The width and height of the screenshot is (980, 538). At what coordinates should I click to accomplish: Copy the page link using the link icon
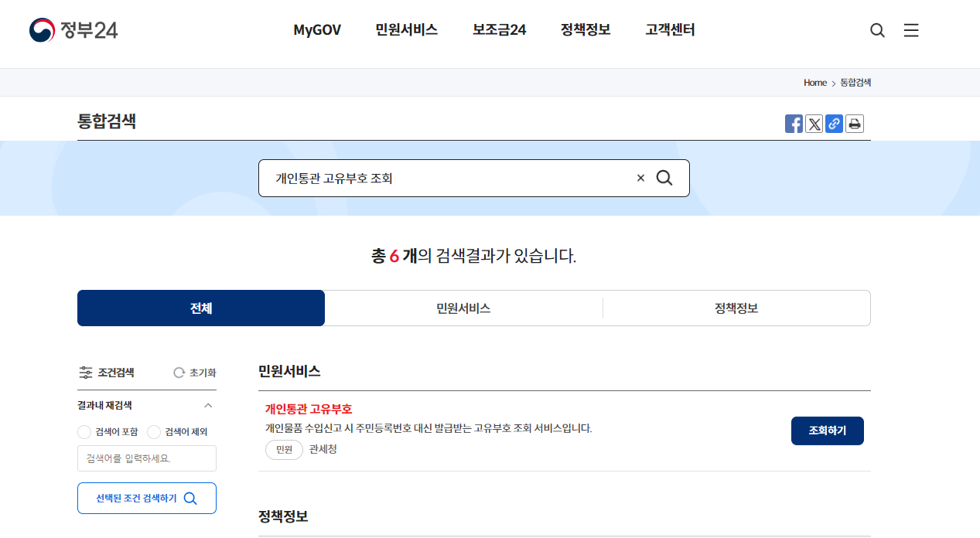[x=834, y=123]
